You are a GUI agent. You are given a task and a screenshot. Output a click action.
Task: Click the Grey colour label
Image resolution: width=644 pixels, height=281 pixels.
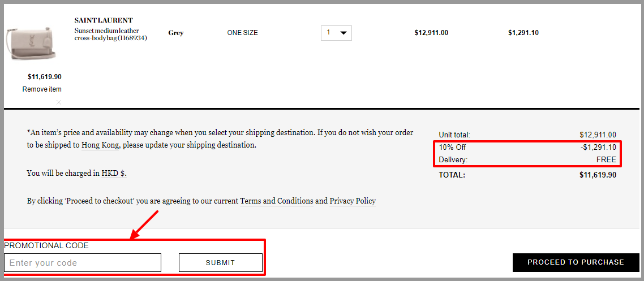click(x=176, y=33)
